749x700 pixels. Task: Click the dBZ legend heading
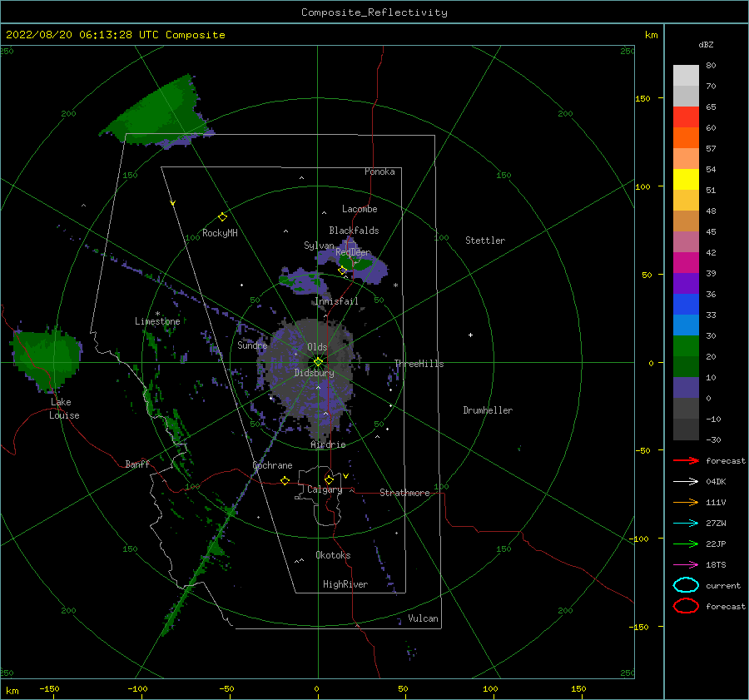706,44
